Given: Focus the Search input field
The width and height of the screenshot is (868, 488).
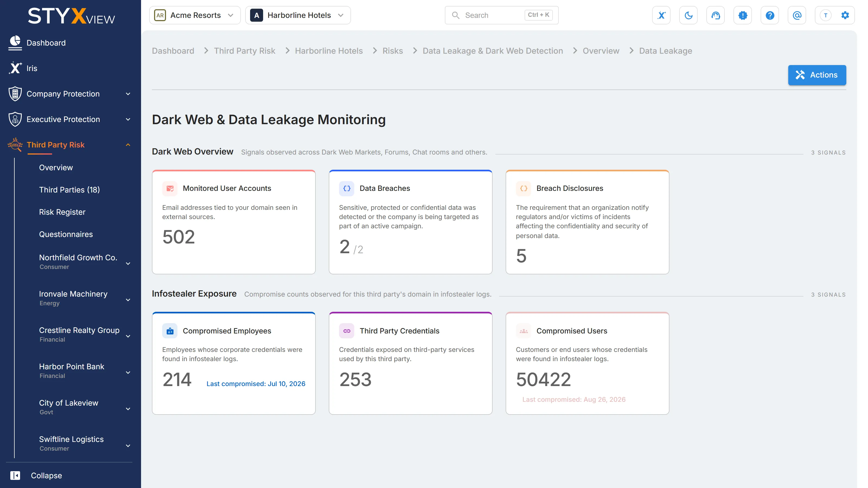Looking at the screenshot, I should [x=501, y=15].
